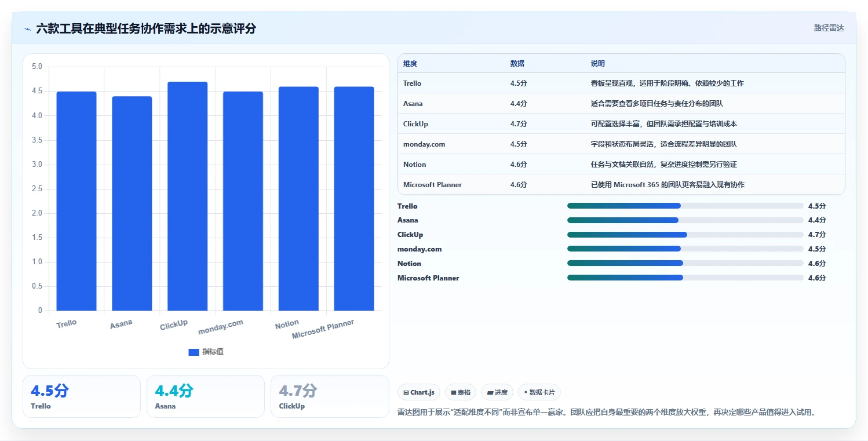
Task: Click the Microsoft Planner progress bar
Action: coord(685,278)
